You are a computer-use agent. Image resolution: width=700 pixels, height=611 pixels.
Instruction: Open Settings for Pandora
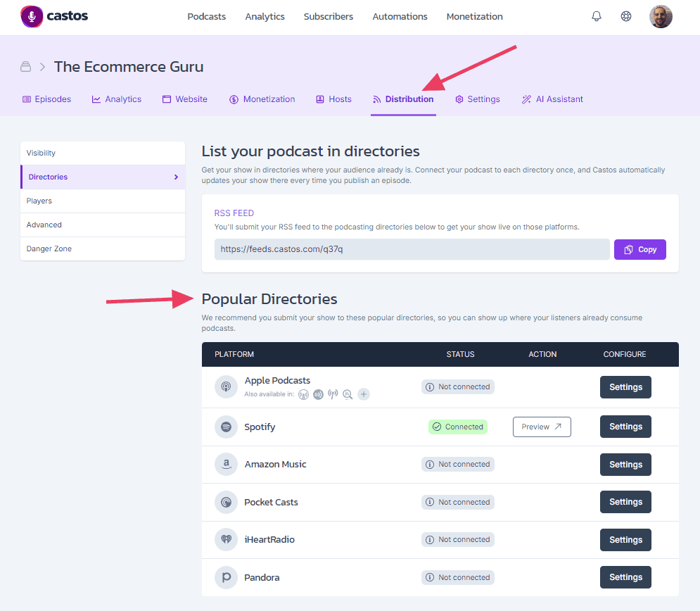pos(625,577)
